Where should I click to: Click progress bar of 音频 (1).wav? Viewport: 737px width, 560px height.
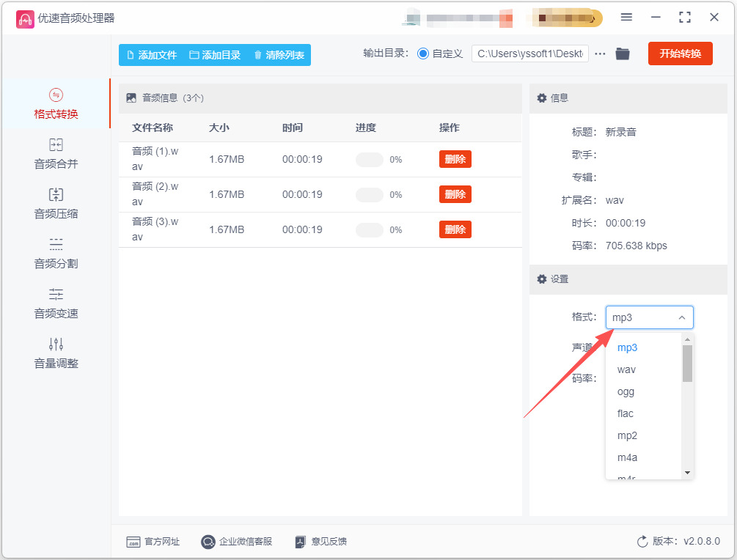coord(370,160)
